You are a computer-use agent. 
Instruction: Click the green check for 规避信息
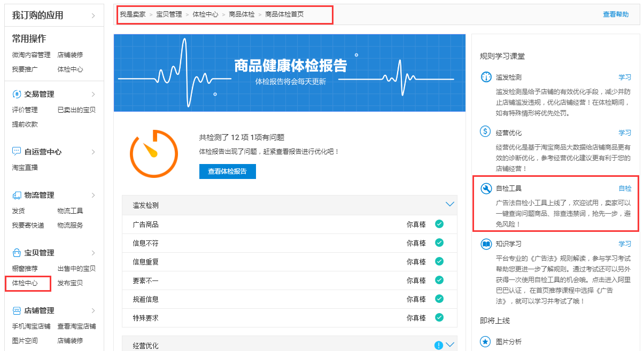439,299
